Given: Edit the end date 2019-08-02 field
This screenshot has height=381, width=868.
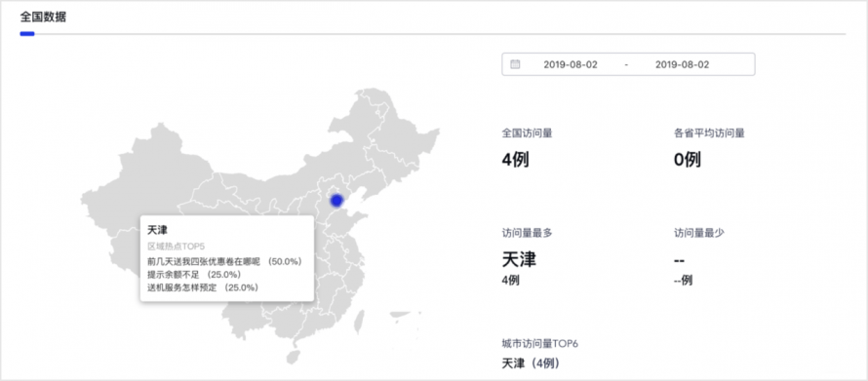Looking at the screenshot, I should point(682,64).
